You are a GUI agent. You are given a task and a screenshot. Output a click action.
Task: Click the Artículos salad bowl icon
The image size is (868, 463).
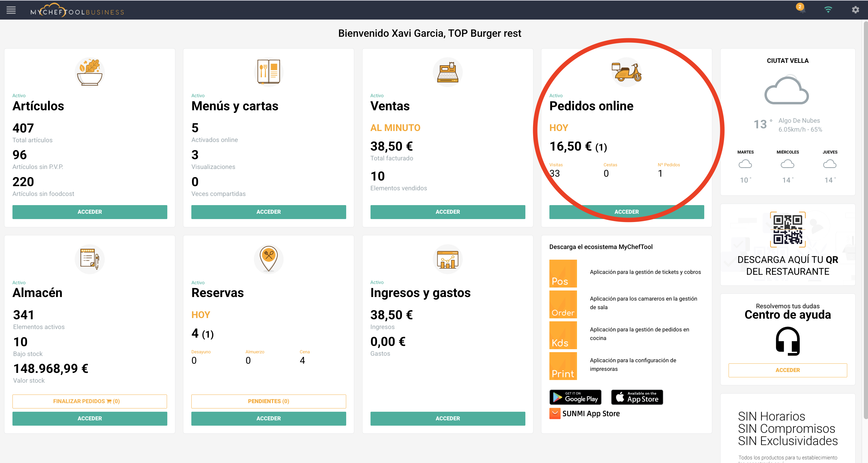click(90, 72)
